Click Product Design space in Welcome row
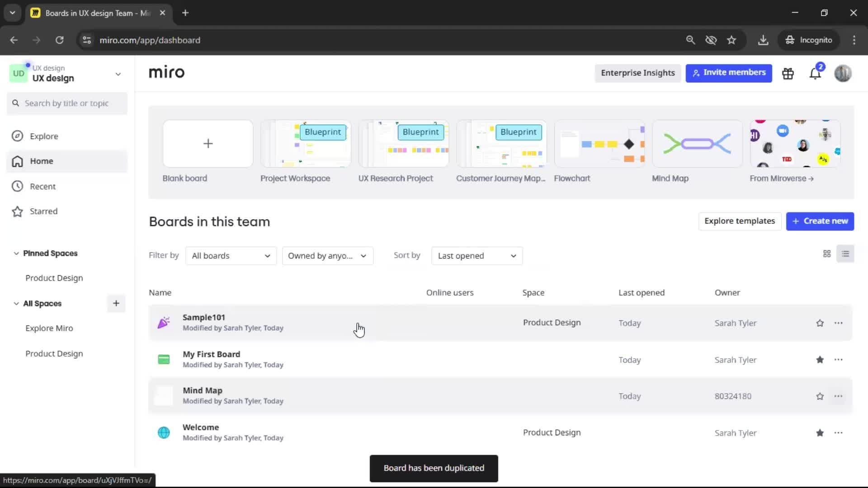Image resolution: width=868 pixels, height=488 pixels. click(552, 432)
